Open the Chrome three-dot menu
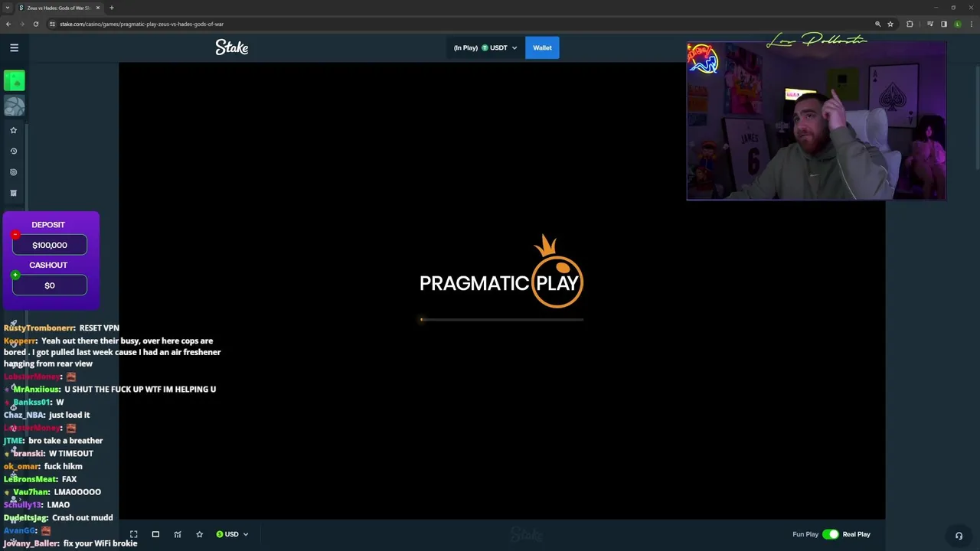The width and height of the screenshot is (980, 551). 972,24
